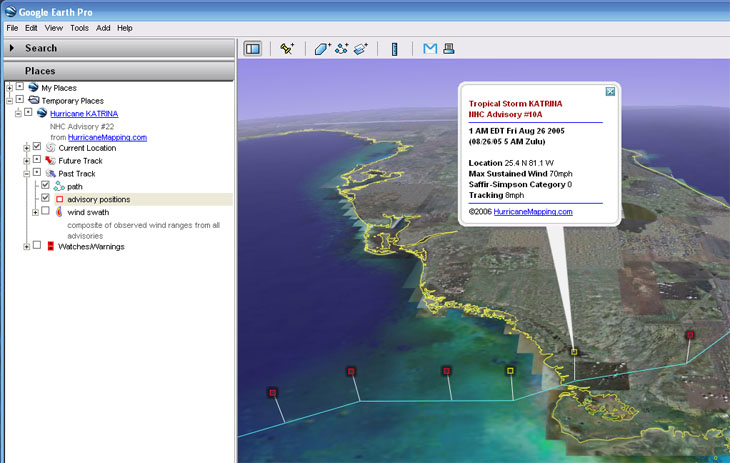Click the Past Track icon
This screenshot has height=463, width=730.
coord(51,173)
